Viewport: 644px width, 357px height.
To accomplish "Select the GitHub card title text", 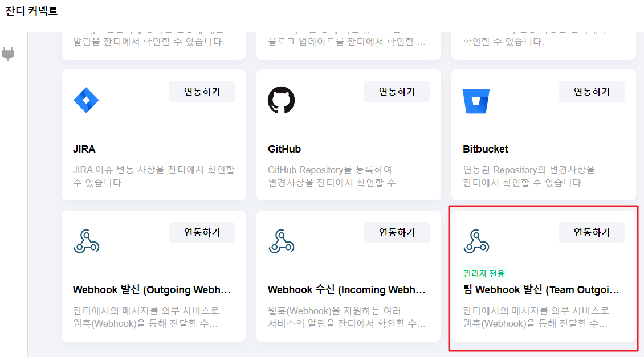I will tap(284, 149).
